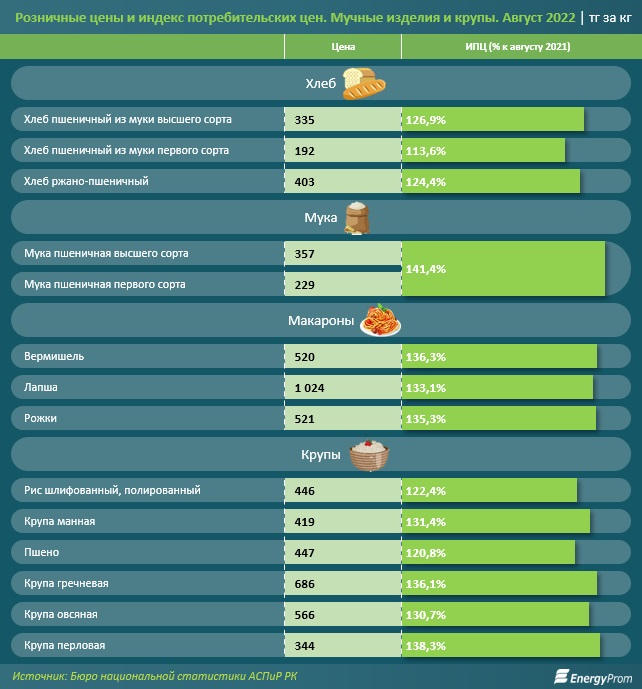Click the spaghetti plate icon

(380, 320)
